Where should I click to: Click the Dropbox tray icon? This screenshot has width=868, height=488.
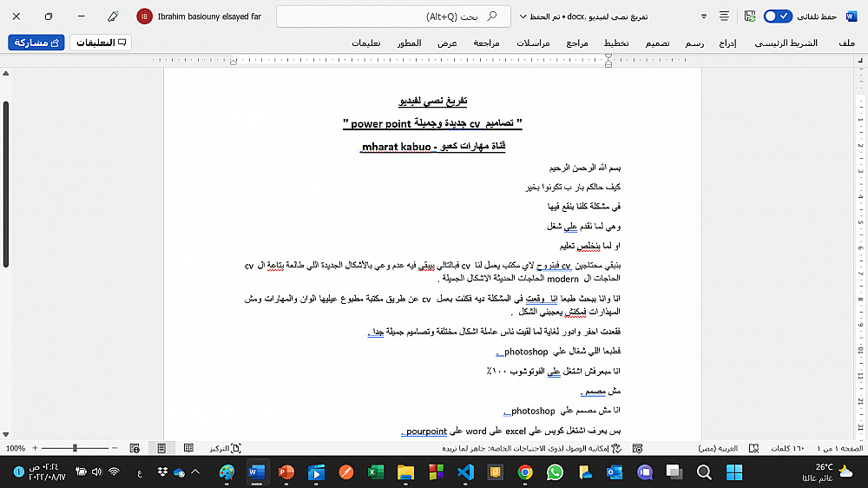tap(162, 472)
